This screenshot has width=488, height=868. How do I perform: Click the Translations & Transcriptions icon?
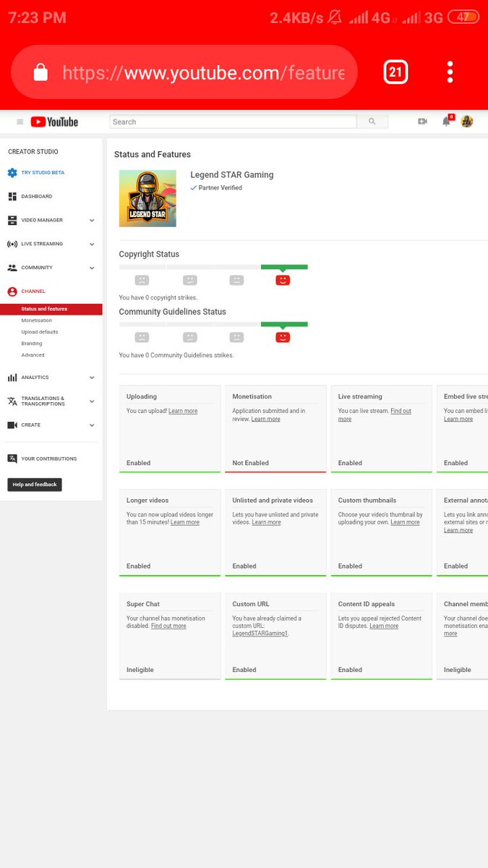pos(12,401)
